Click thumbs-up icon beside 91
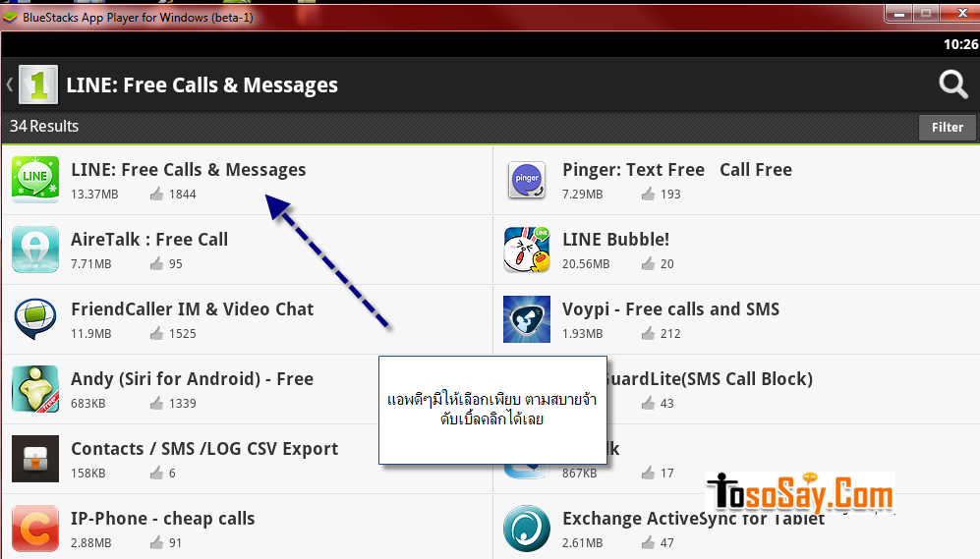The width and height of the screenshot is (980, 559). 156,542
